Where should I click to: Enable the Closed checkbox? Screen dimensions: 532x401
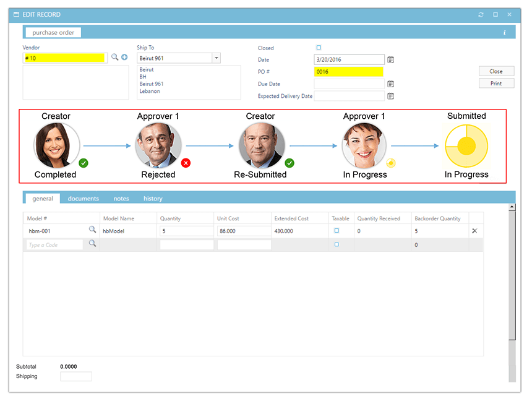(319, 47)
